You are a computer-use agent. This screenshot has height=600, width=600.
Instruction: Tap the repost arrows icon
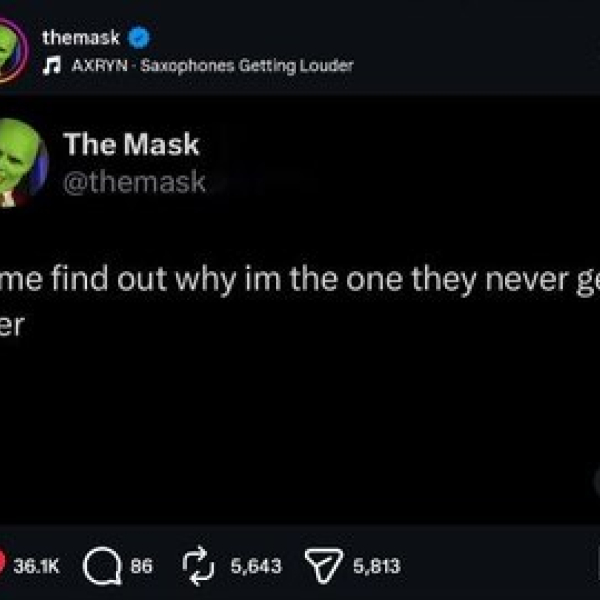click(x=198, y=566)
